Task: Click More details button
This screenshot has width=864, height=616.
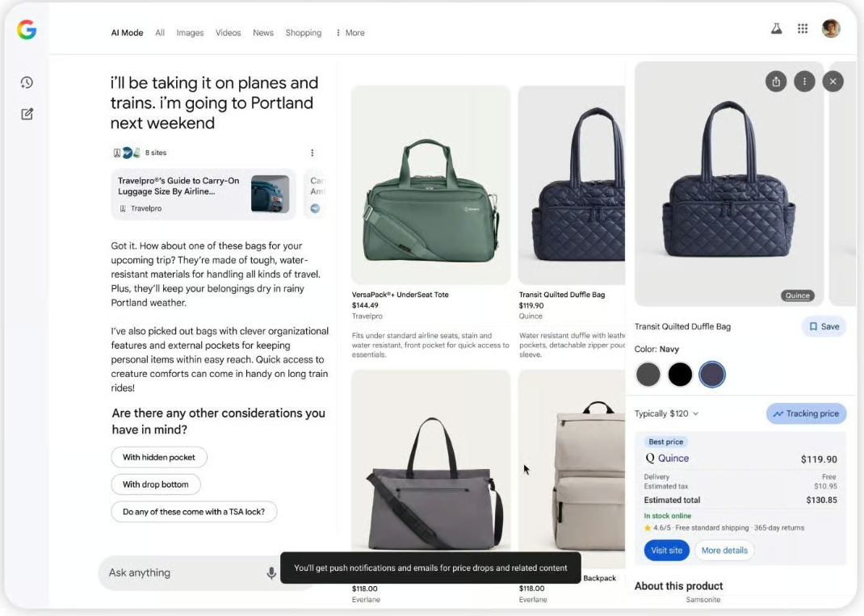Action: (x=724, y=551)
